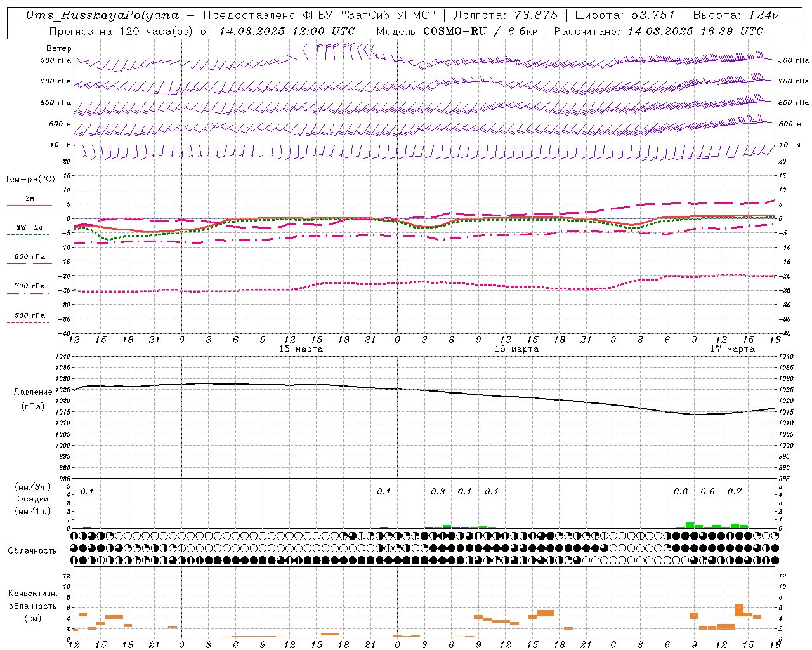
Task: Click the station title Oms_RusskayaPolyana
Action: coord(103,15)
